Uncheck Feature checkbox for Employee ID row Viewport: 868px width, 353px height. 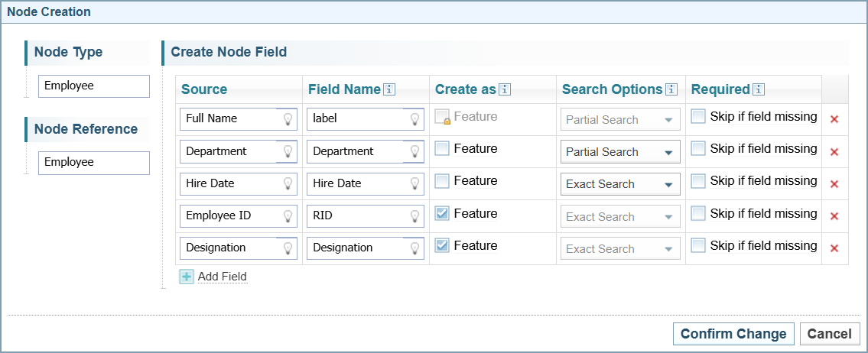pyautogui.click(x=442, y=214)
